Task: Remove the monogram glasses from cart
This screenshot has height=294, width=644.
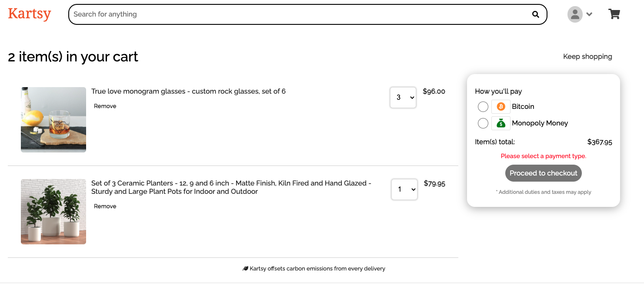Action: click(105, 106)
